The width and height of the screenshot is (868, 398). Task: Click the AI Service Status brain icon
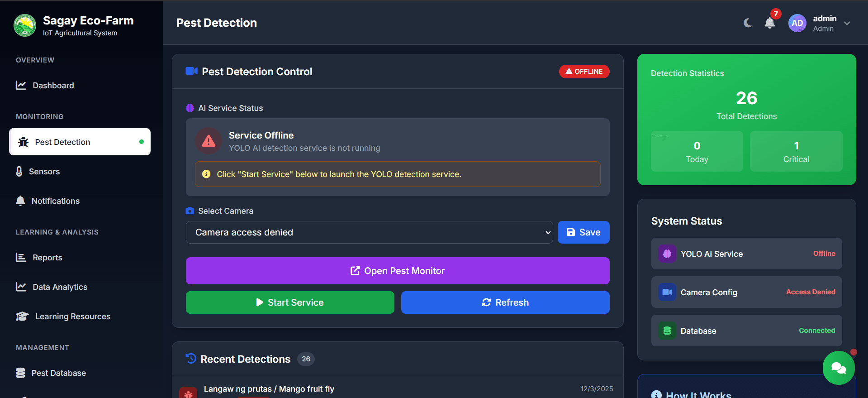[190, 108]
